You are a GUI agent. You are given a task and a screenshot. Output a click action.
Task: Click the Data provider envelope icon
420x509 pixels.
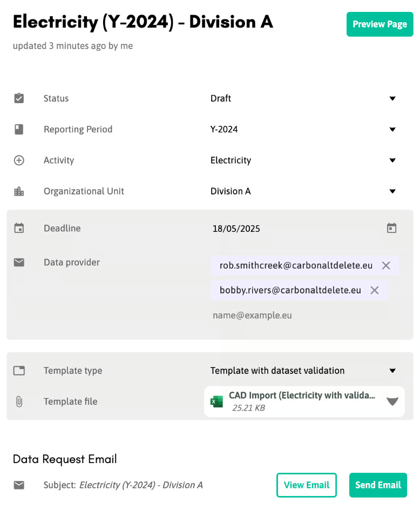click(x=19, y=262)
